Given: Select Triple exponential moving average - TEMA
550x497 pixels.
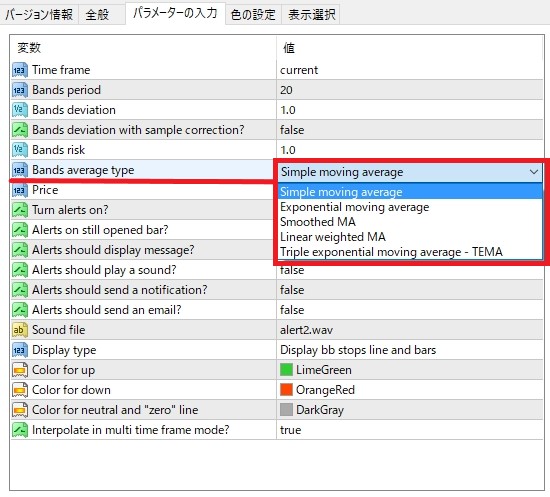Looking at the screenshot, I should (409, 252).
